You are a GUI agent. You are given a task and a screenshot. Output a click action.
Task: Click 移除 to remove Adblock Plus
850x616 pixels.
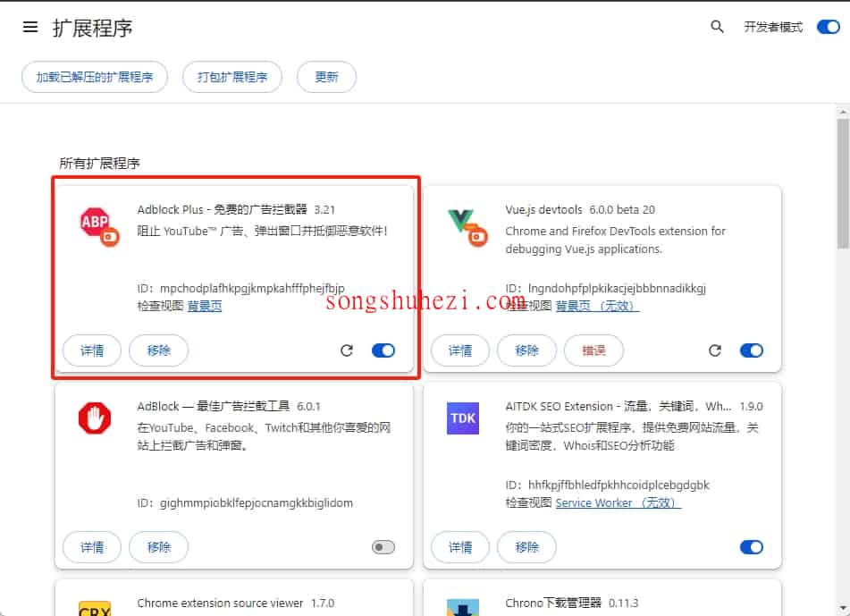(x=158, y=350)
